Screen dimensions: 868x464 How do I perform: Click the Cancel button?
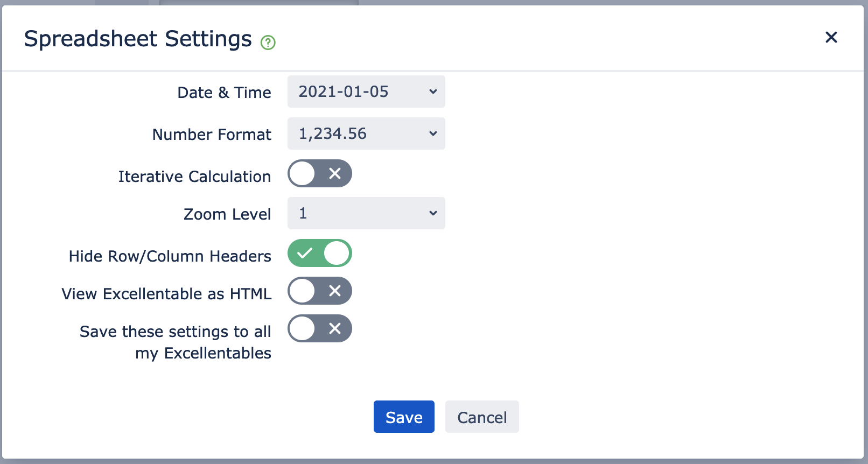pos(482,417)
